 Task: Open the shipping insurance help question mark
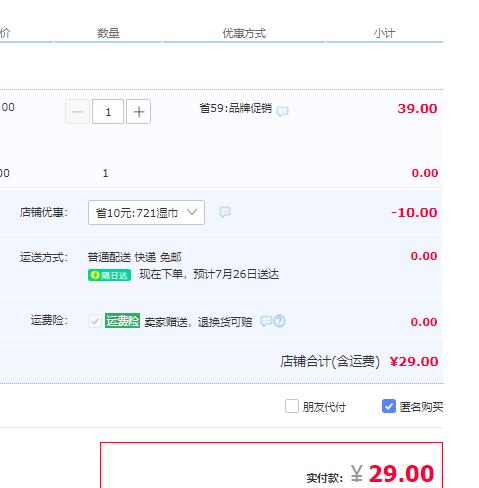point(279,321)
